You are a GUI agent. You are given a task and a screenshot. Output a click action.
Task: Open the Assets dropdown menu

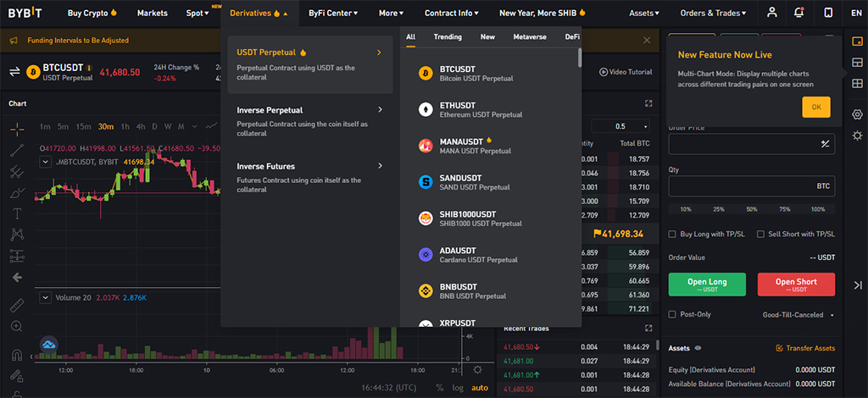click(644, 13)
